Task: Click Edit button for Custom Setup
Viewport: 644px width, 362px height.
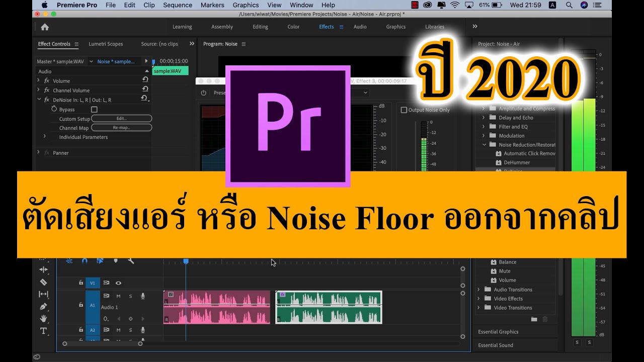Action: [121, 119]
